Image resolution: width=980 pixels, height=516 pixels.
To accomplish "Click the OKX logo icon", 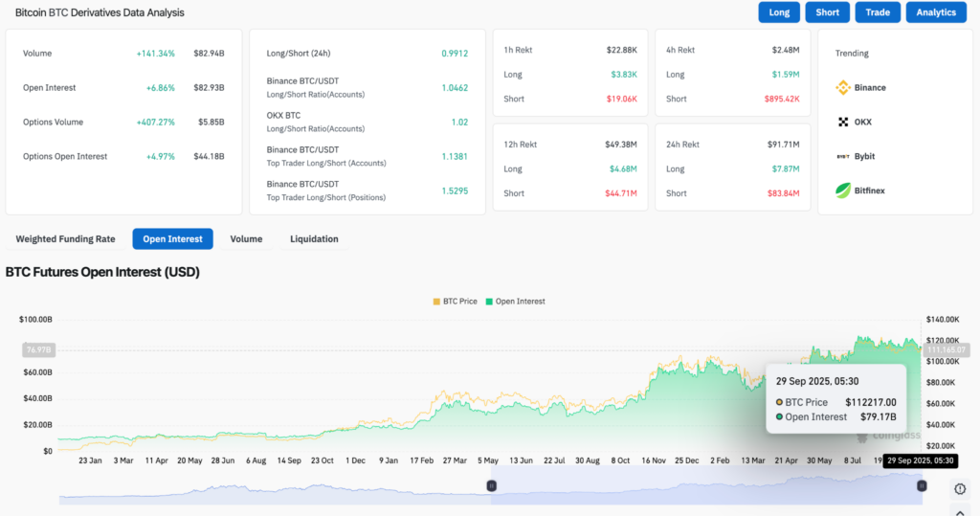I will coord(843,123).
